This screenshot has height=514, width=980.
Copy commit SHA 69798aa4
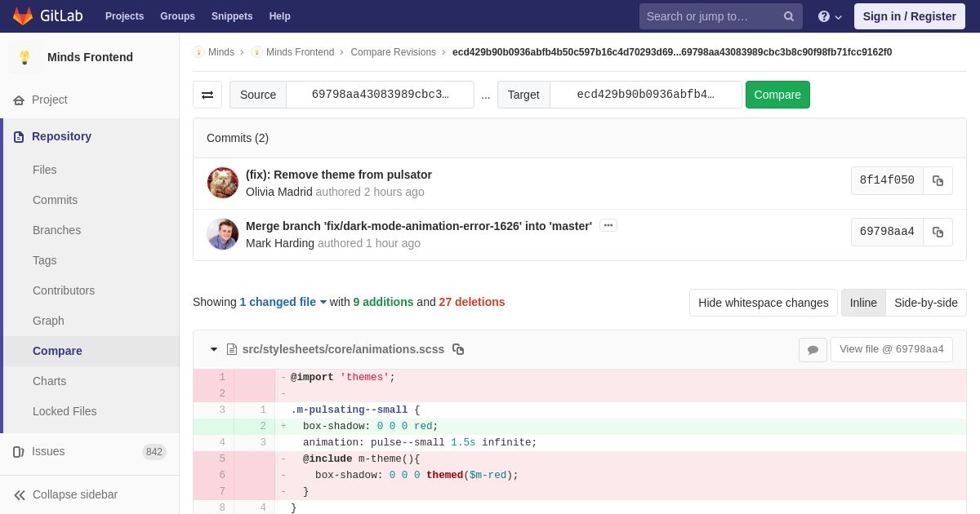tap(938, 233)
